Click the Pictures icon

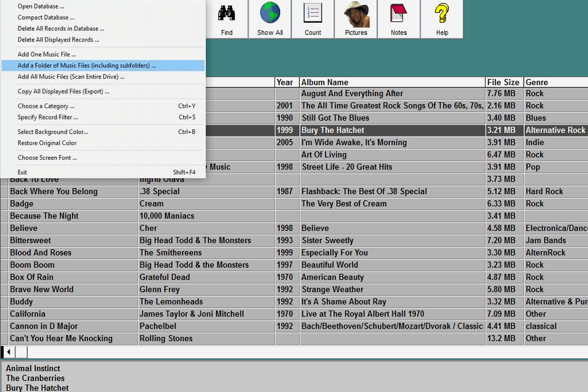pos(355,18)
